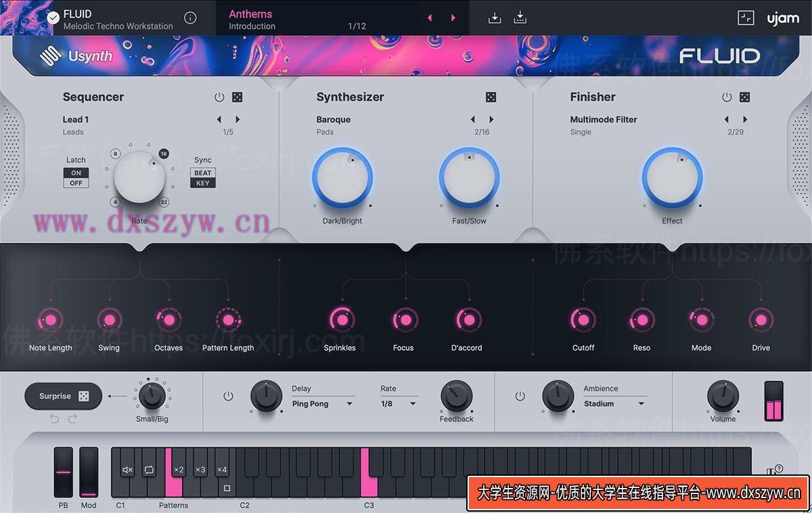Select next Synthesizer preset after Baroque
The image size is (812, 513).
pyautogui.click(x=491, y=120)
